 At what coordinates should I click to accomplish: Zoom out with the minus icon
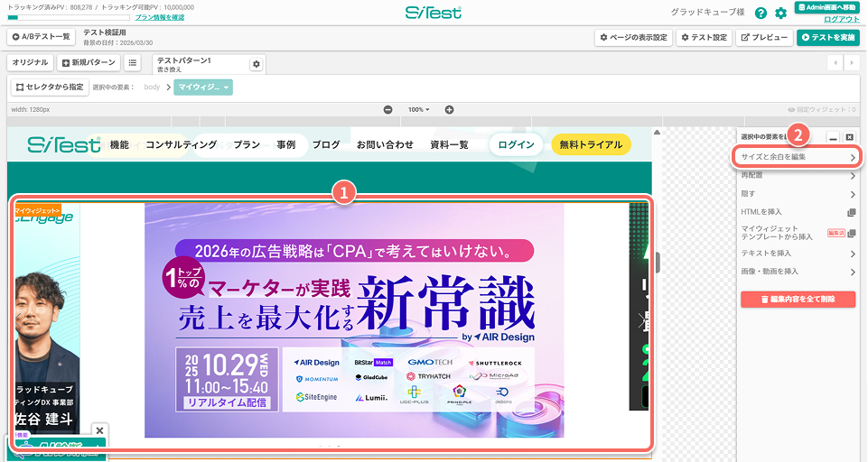pos(388,109)
